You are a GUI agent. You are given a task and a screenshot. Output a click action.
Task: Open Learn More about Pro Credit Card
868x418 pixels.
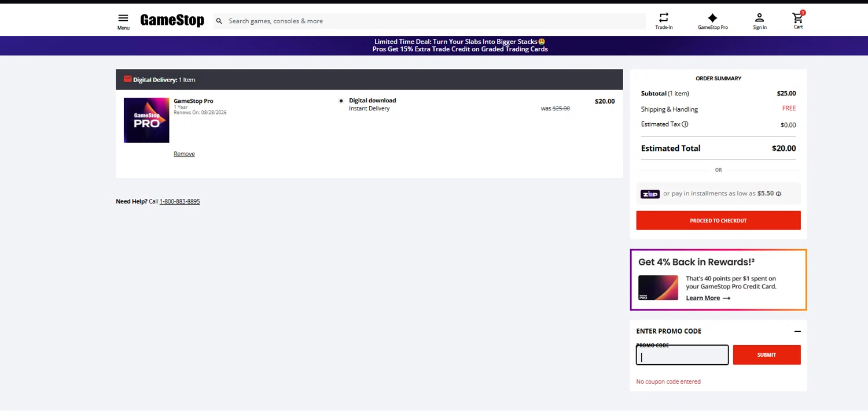pos(708,298)
